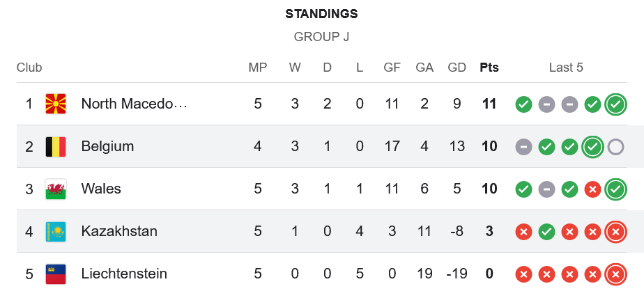Click the GROUP J label
The width and height of the screenshot is (644, 307).
point(321,37)
